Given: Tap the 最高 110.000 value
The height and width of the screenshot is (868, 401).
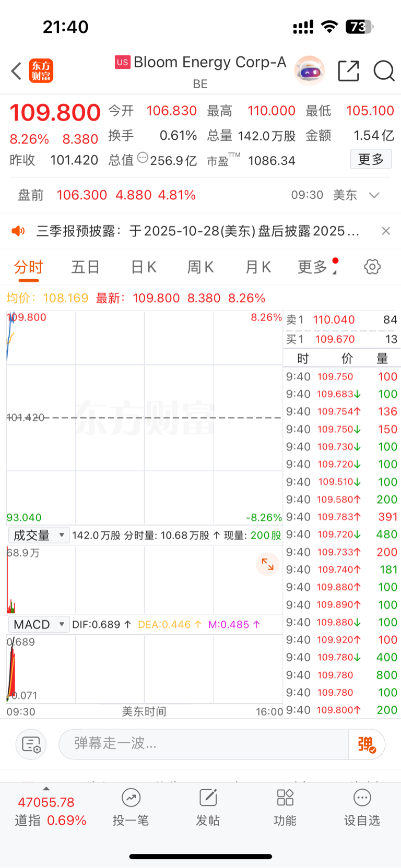Looking at the screenshot, I should (271, 111).
